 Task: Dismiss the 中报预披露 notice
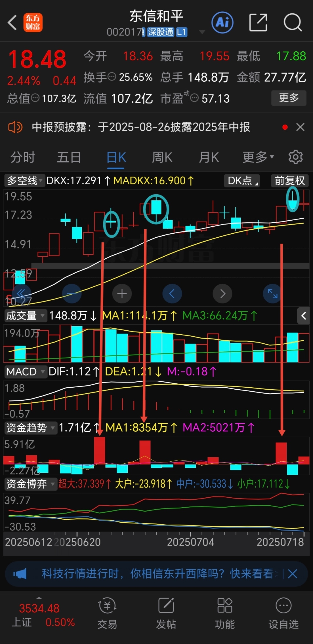(x=300, y=127)
